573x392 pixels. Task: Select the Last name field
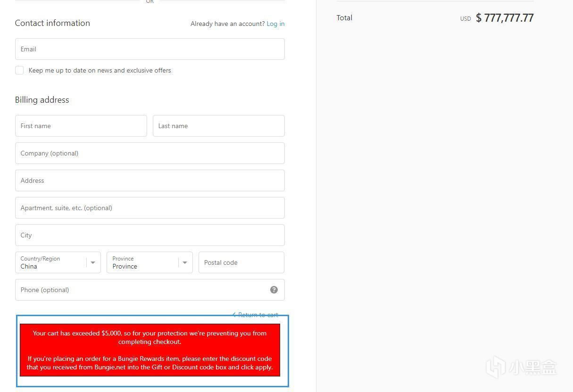tap(218, 126)
